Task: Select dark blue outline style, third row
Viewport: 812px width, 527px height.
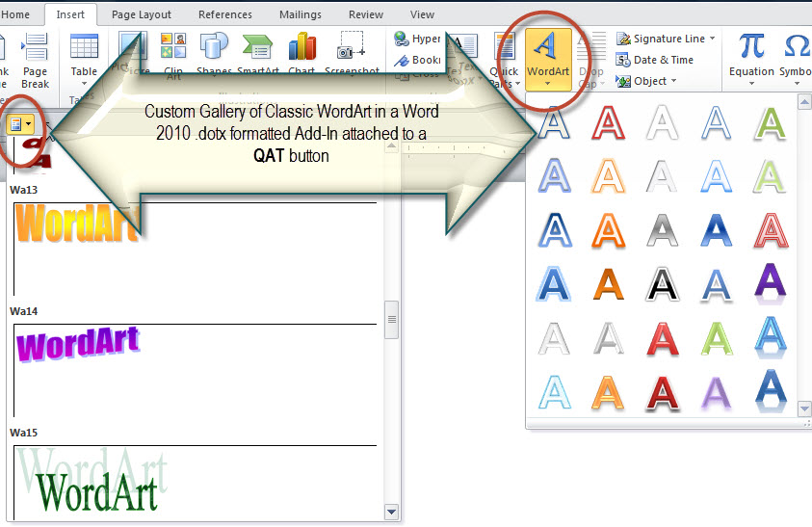Action: (554, 230)
